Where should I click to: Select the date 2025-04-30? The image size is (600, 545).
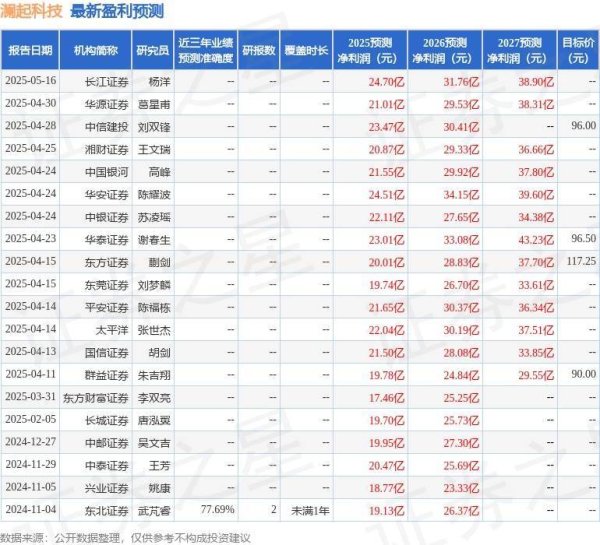pos(31,103)
